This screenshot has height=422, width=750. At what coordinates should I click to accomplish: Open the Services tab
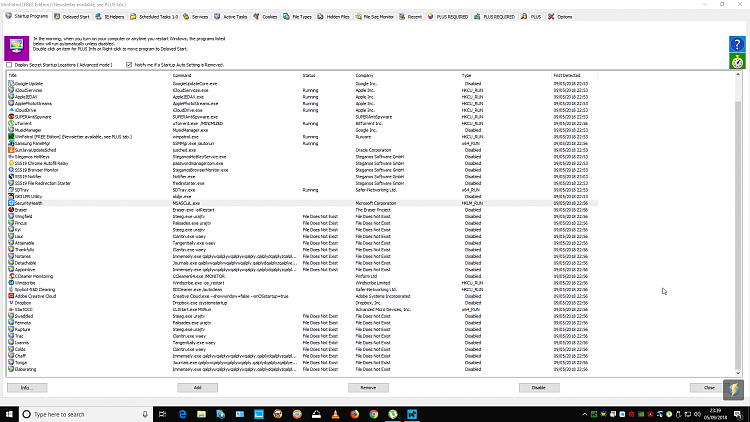pos(196,17)
